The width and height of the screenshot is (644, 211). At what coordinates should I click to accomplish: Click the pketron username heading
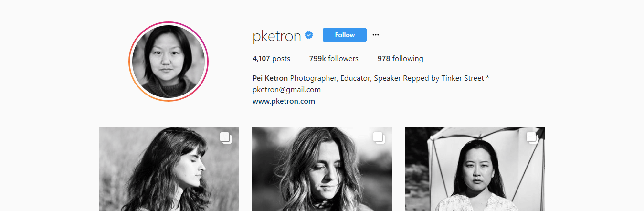pos(277,36)
